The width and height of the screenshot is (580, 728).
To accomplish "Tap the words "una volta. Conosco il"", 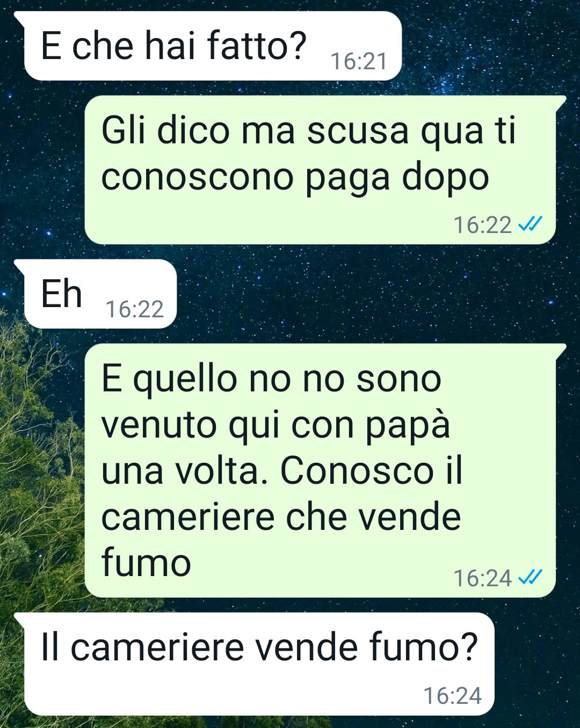I will pos(281,470).
